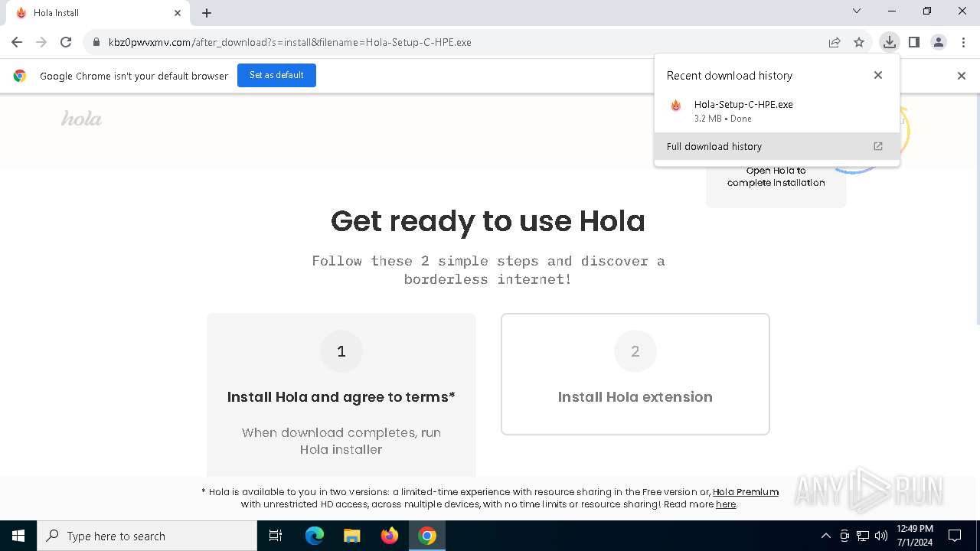Screen dimensions: 980x551
Task: Open File Explorer from the taskbar
Action: coord(352,536)
